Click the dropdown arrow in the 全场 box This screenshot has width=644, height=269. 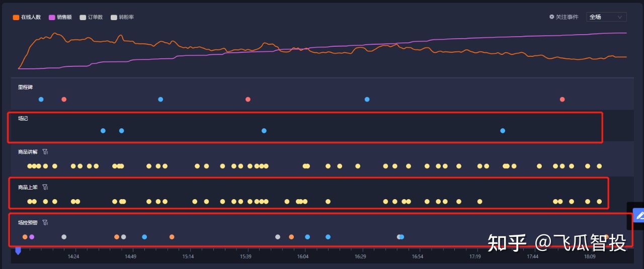point(620,17)
